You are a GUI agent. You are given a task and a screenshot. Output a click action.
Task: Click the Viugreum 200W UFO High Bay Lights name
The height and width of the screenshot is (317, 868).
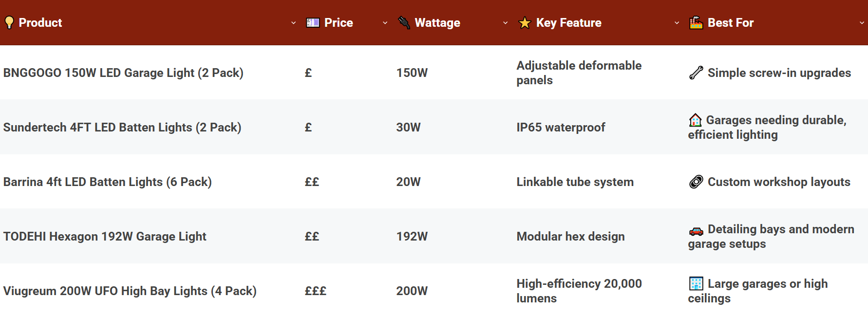pos(130,291)
